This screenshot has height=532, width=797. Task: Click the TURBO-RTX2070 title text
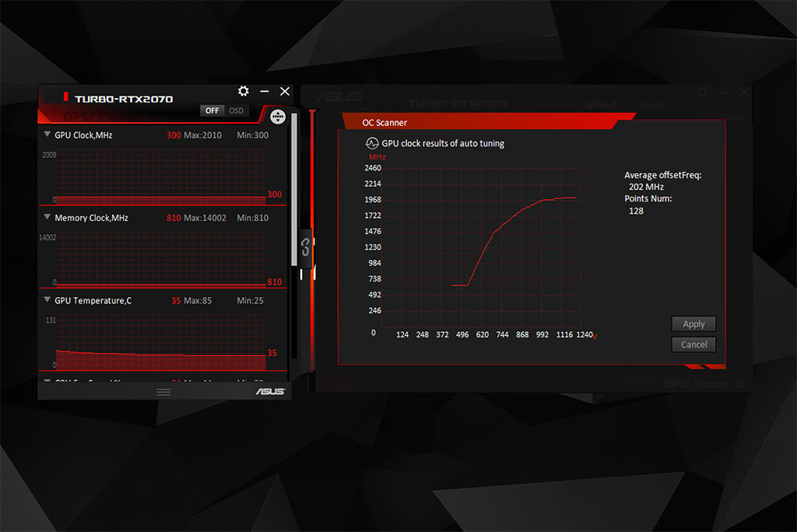pyautogui.click(x=124, y=99)
